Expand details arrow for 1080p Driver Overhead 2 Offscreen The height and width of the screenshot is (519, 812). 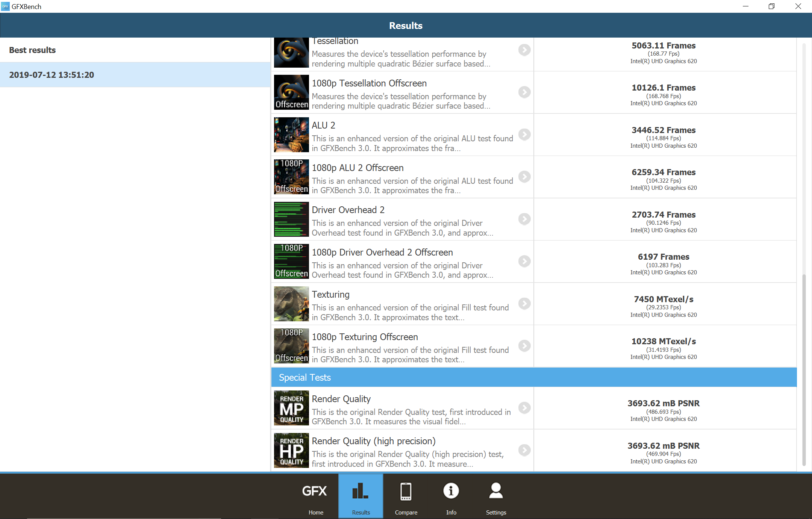[x=524, y=261]
